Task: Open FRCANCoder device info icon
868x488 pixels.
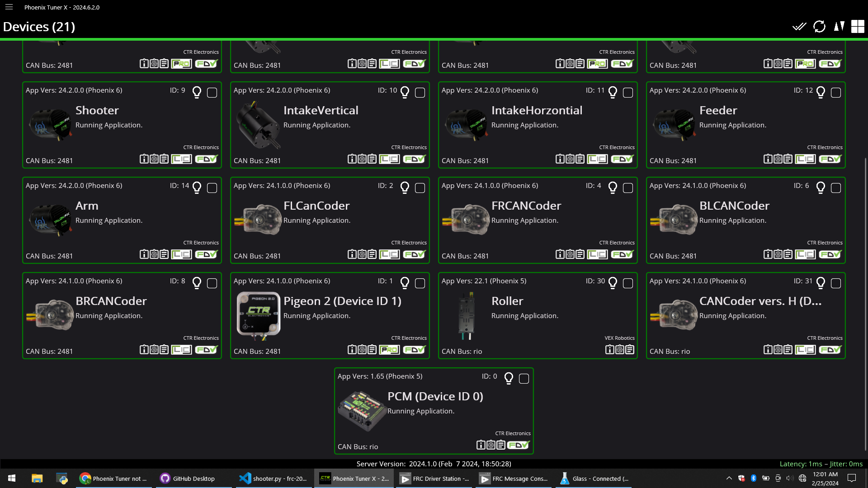Action: click(560, 254)
